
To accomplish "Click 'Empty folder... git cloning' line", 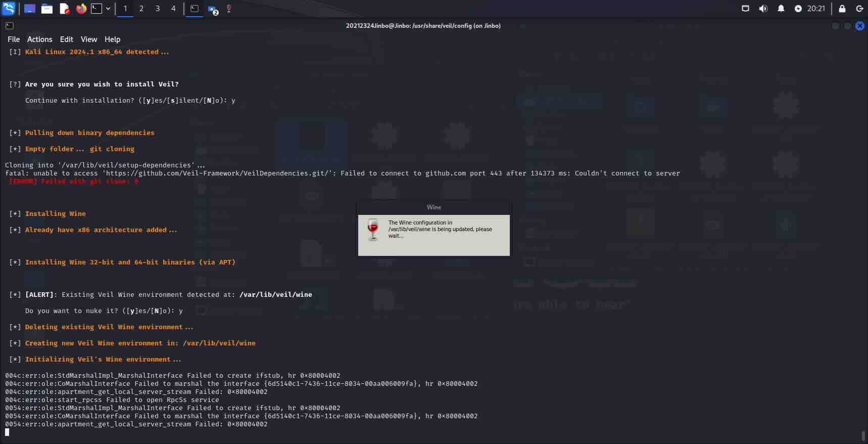I will tap(72, 149).
